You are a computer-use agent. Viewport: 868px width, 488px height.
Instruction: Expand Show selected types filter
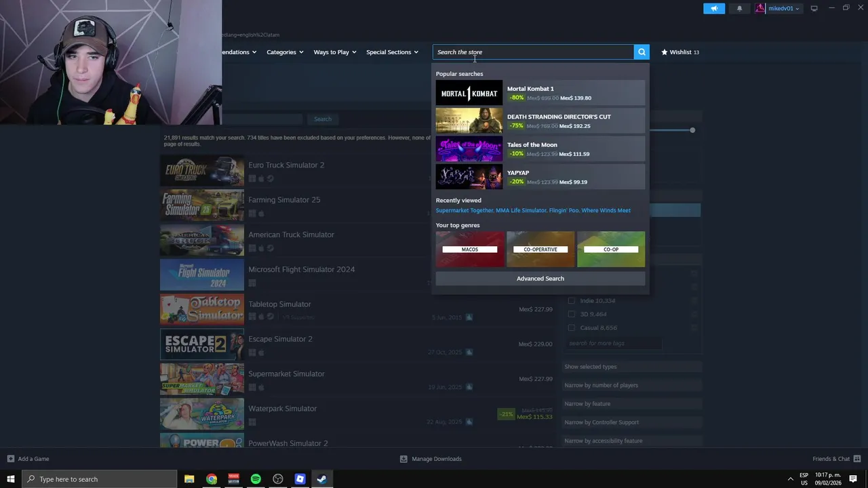(632, 367)
